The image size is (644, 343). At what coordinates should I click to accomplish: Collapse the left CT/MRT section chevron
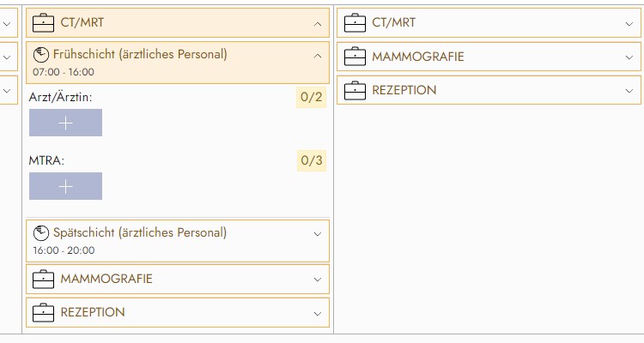[x=318, y=22]
